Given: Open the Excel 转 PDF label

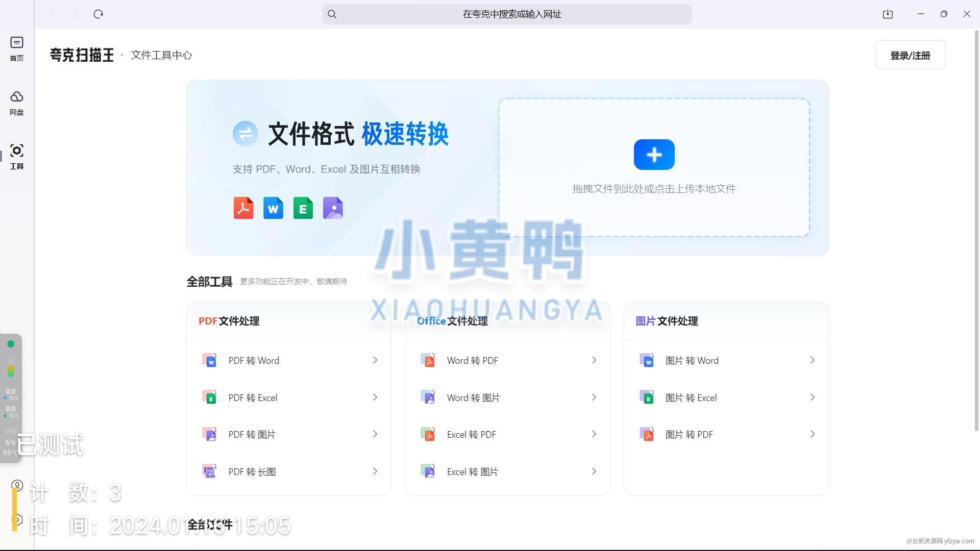Looking at the screenshot, I should coord(471,435).
